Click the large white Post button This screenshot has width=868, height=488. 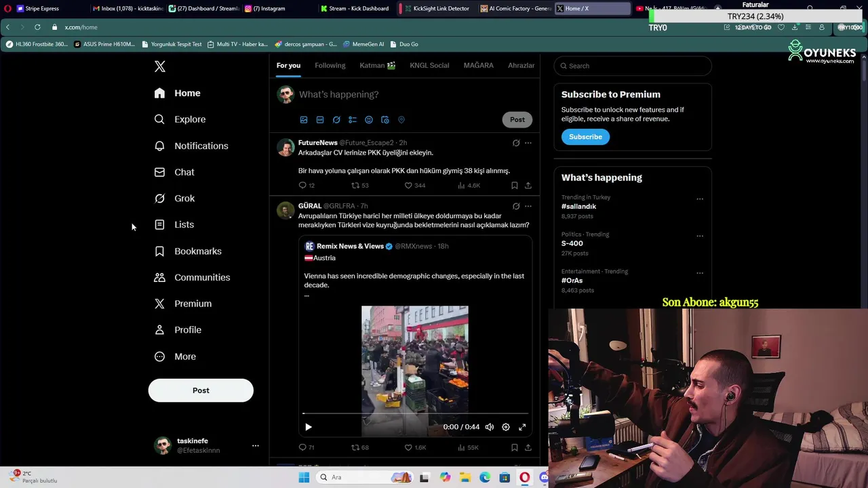201,390
